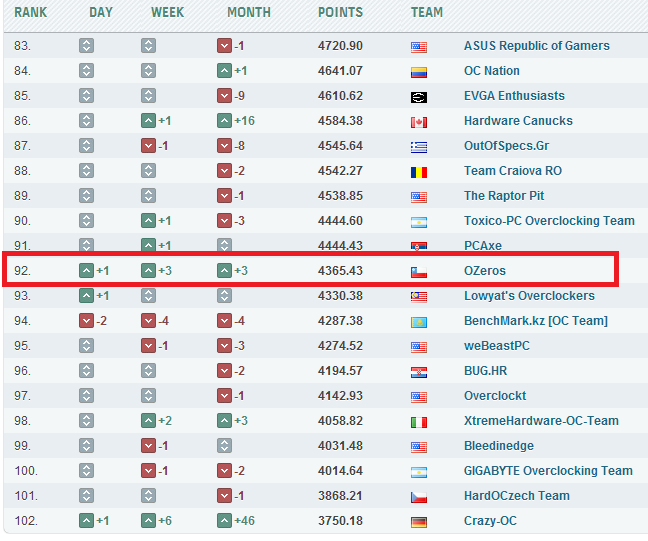This screenshot has width=648, height=541.
Task: Click red week down arrow in rank 87 row
Action: tap(148, 146)
